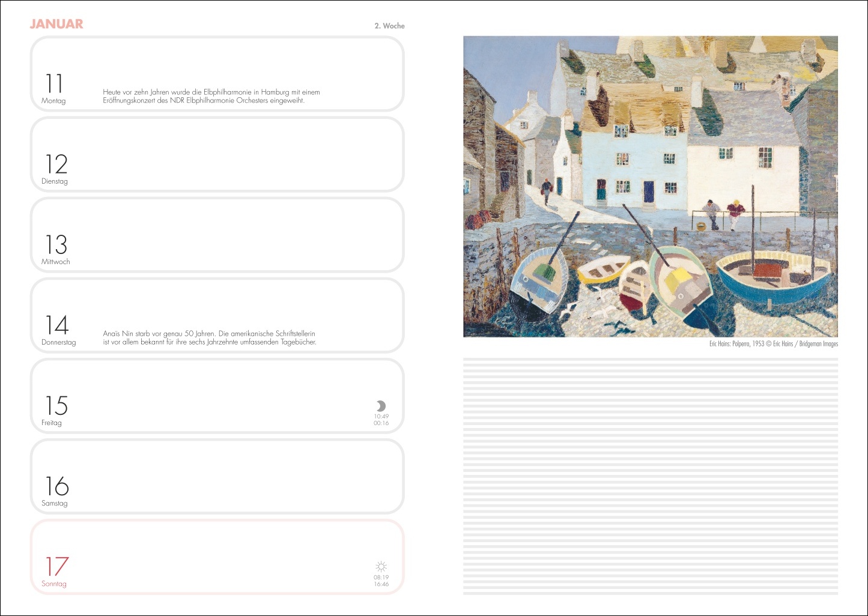Click the sun icon on Sunday

pos(381,567)
